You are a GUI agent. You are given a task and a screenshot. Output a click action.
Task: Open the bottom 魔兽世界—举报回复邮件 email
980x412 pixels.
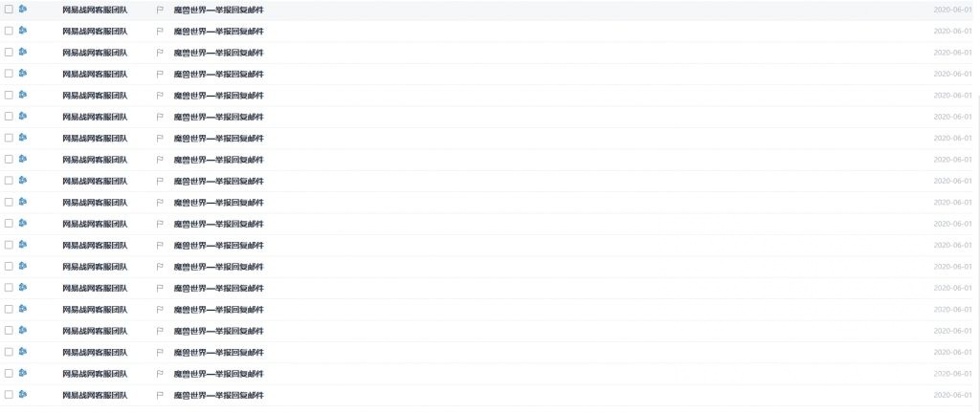click(219, 395)
